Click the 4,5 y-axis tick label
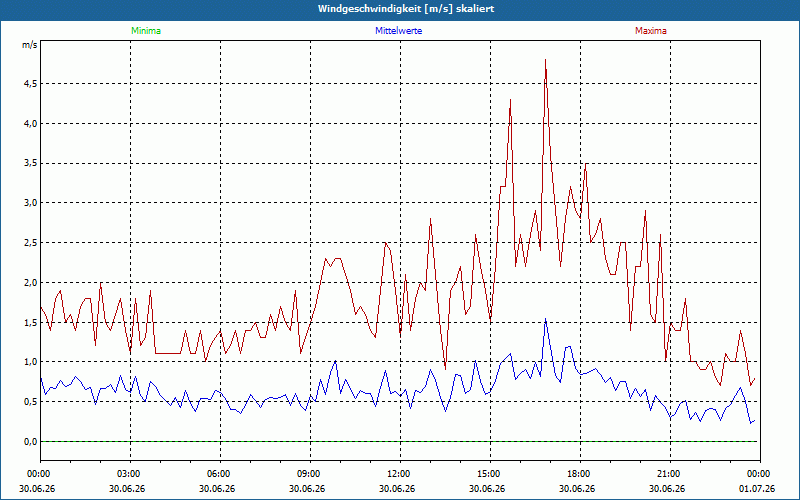The height and width of the screenshot is (500, 800). (31, 84)
